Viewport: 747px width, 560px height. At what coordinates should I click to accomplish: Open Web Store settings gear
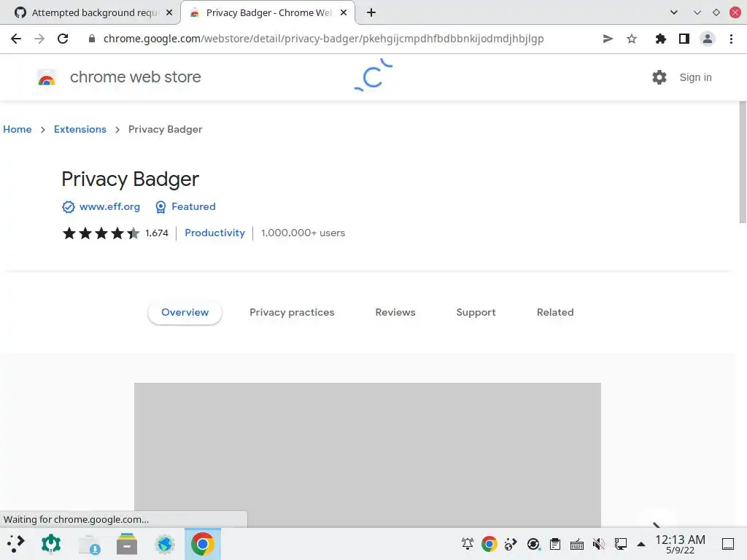click(659, 77)
